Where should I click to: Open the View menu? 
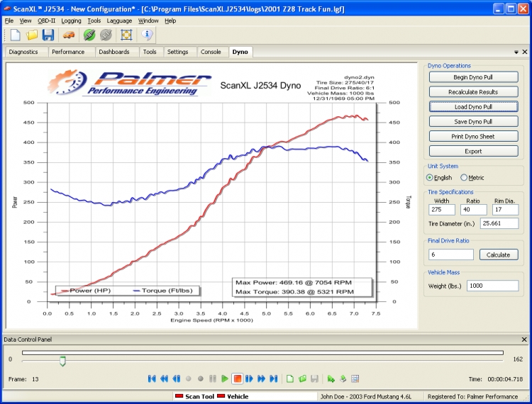[26, 21]
